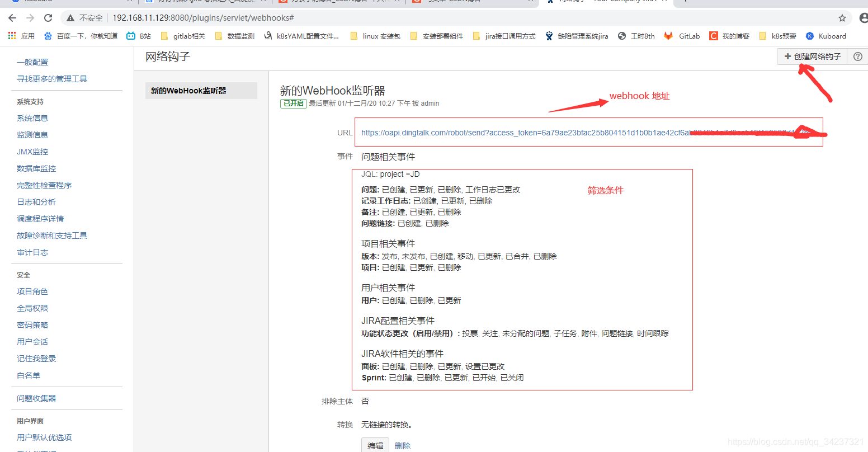Open 监测信息 sidebar link
868x452 pixels.
point(32,135)
